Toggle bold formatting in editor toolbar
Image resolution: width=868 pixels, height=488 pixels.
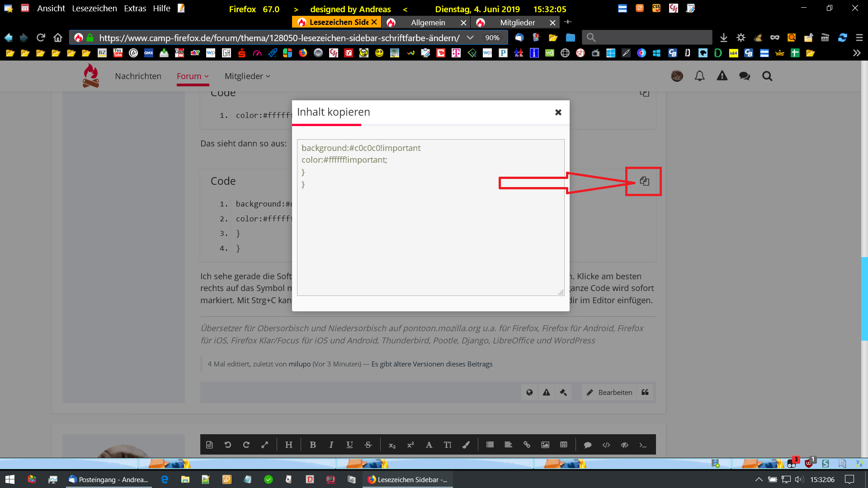312,445
